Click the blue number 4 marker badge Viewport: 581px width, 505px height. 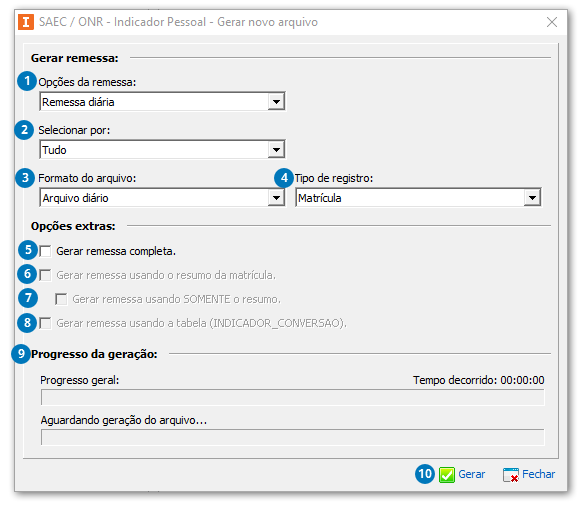tap(284, 178)
